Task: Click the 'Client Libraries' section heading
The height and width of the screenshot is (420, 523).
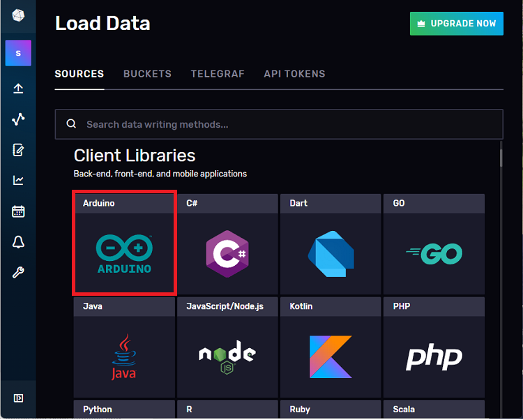Action: [135, 156]
